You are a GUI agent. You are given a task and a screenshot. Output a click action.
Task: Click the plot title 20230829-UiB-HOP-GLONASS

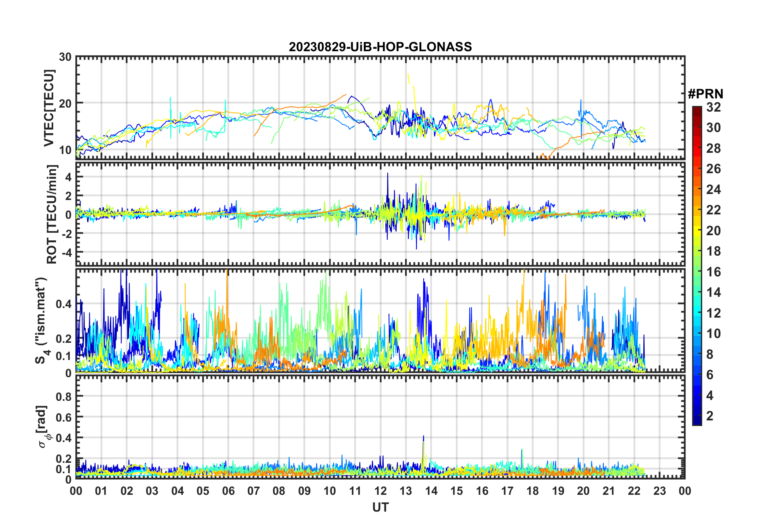380,47
